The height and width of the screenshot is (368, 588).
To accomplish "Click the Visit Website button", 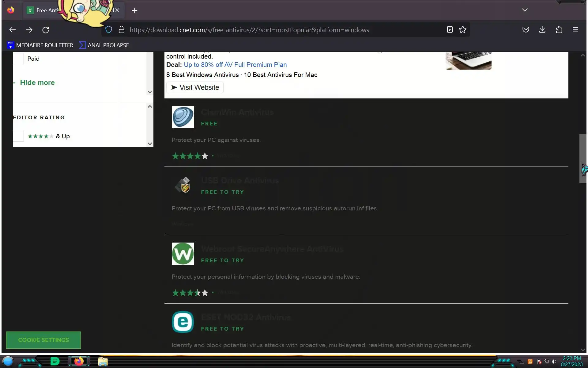I will (x=195, y=87).
